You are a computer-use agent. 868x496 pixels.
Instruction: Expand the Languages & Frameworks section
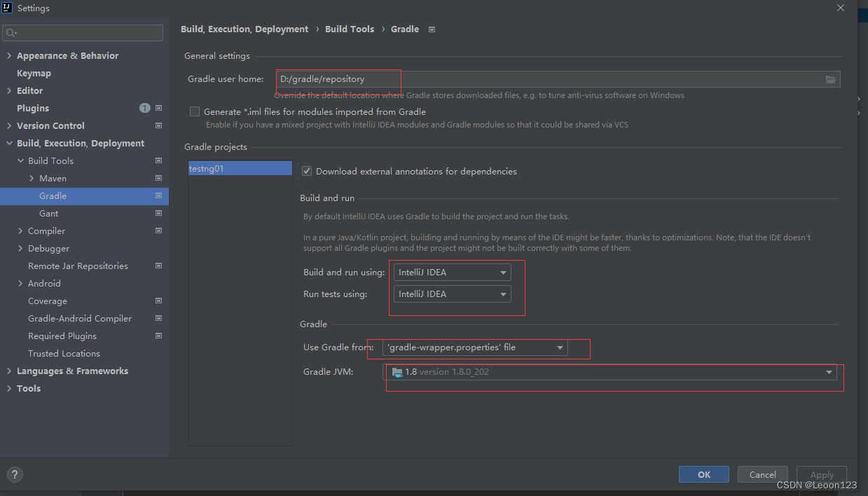[x=9, y=371]
